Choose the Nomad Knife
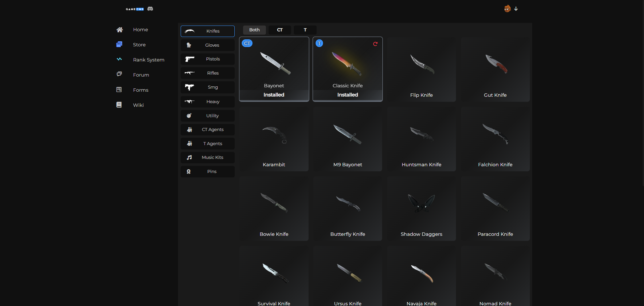 point(495,276)
